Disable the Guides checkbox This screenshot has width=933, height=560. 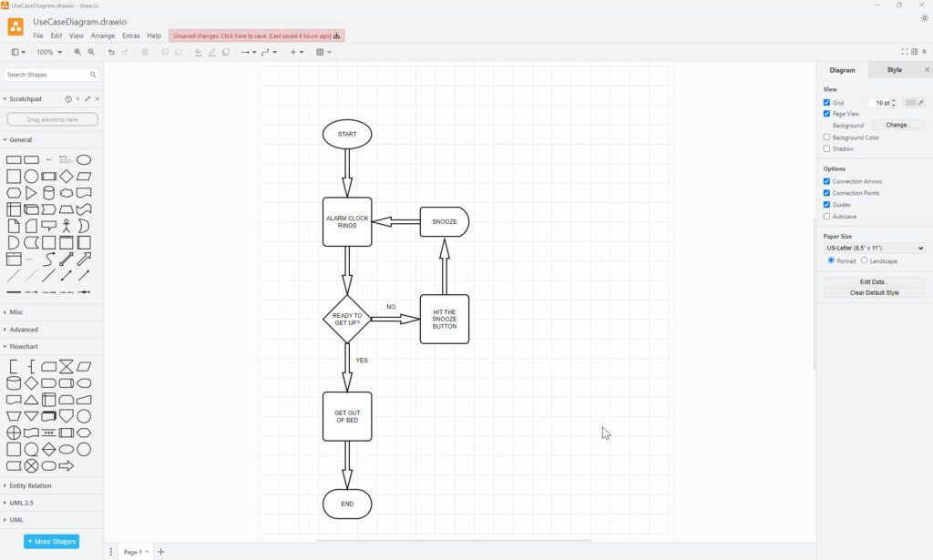click(826, 205)
